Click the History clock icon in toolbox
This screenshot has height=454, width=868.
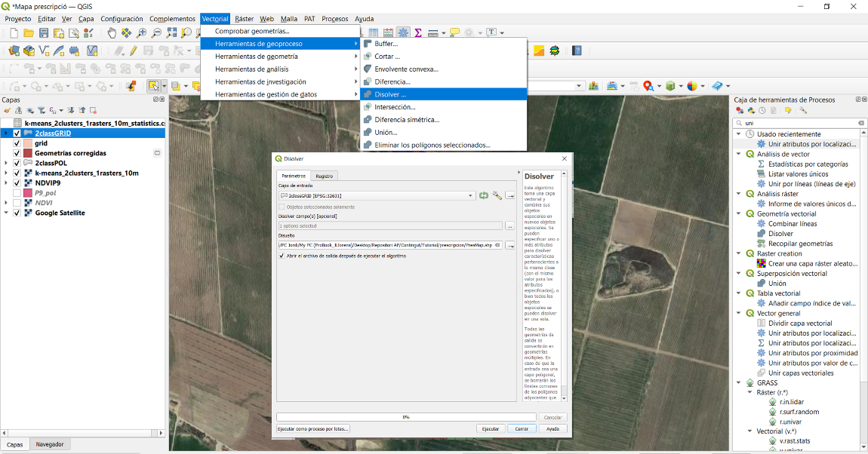coord(762,111)
